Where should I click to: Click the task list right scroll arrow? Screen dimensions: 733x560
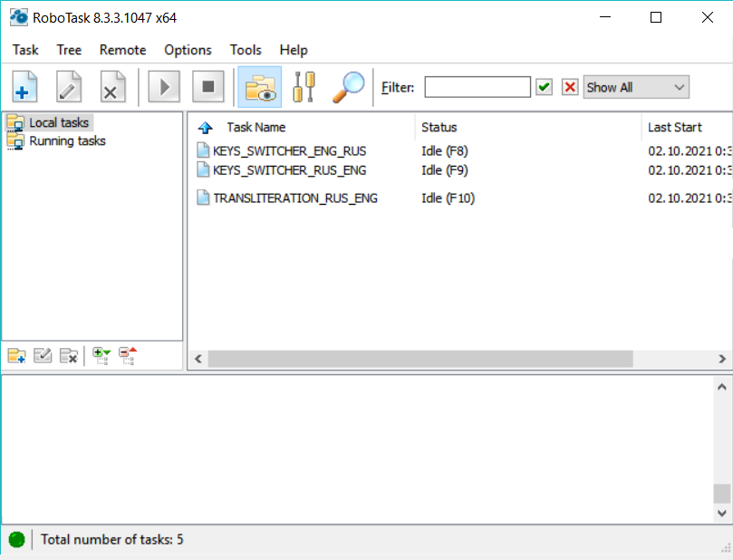722,359
